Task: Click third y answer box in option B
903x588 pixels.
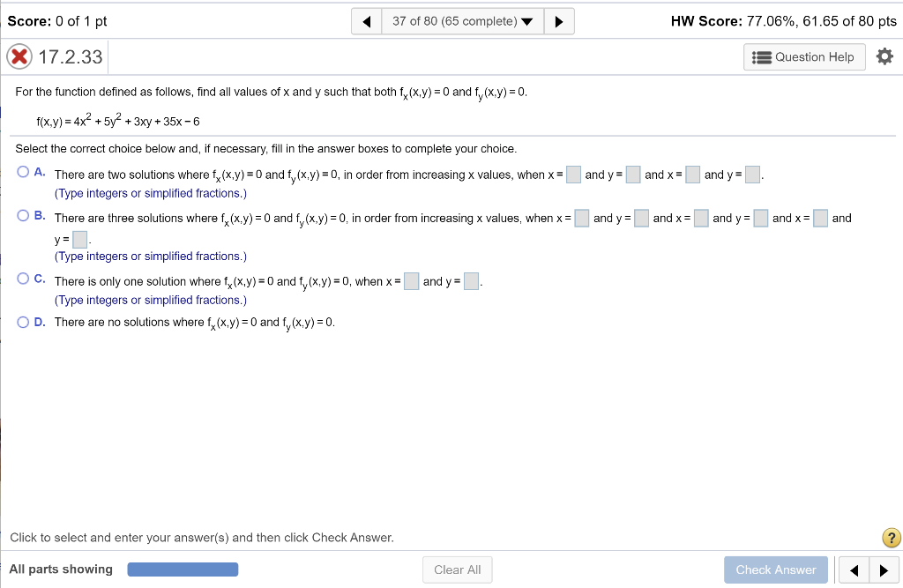Action: [79, 239]
